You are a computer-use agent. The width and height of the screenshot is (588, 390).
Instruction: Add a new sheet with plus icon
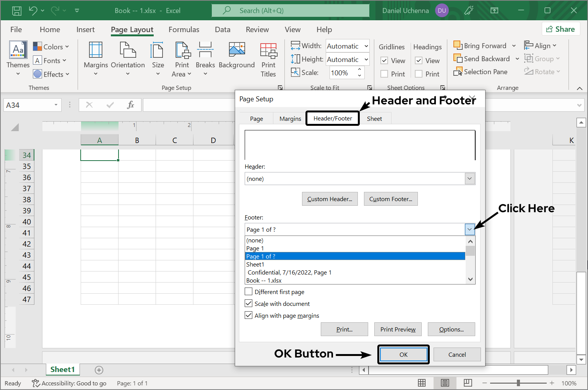[x=99, y=370]
